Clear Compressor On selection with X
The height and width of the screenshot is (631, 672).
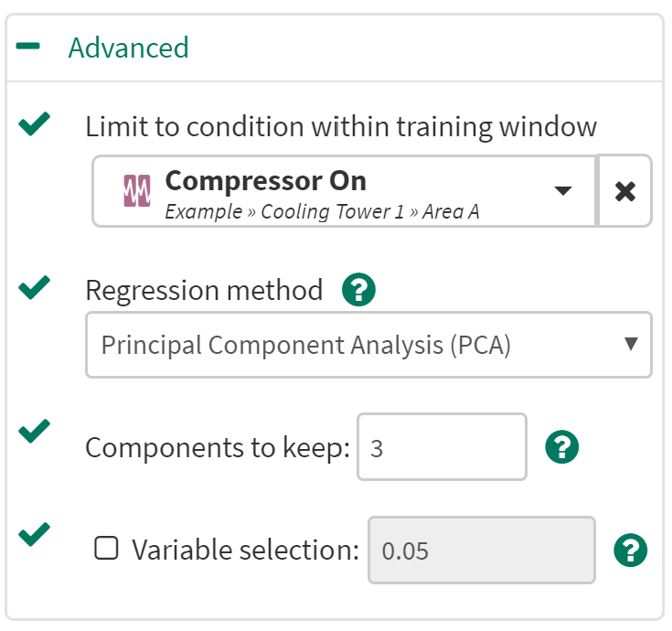(x=625, y=191)
